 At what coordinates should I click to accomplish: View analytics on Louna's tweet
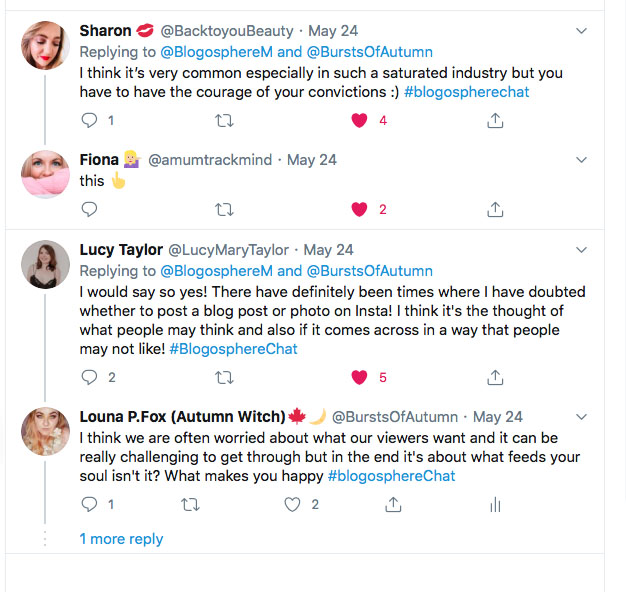494,505
